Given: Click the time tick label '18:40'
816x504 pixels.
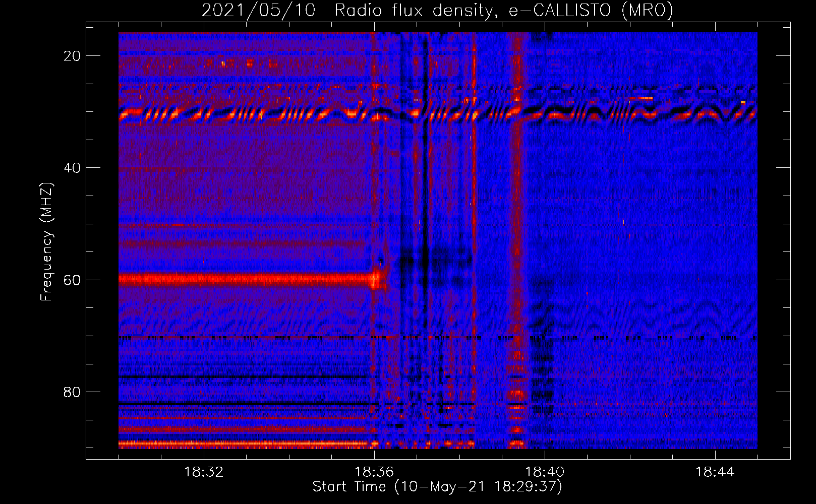Looking at the screenshot, I should [545, 472].
